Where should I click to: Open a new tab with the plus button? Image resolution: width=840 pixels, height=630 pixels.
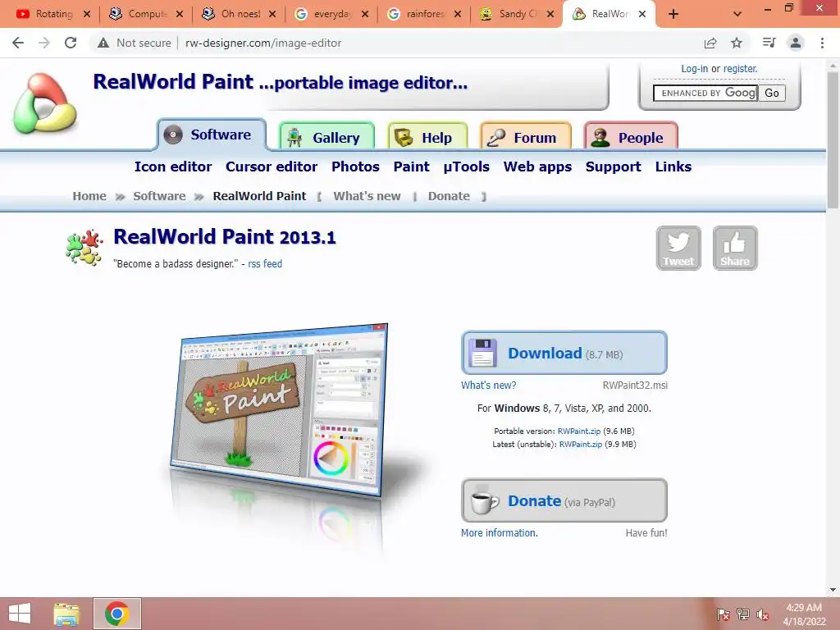(673, 14)
